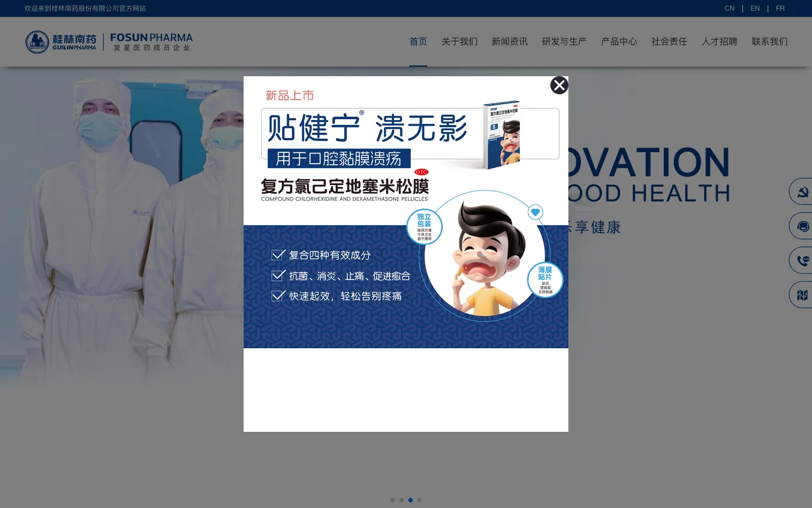
Task: Open 研发与生产 menu item
Action: click(564, 42)
